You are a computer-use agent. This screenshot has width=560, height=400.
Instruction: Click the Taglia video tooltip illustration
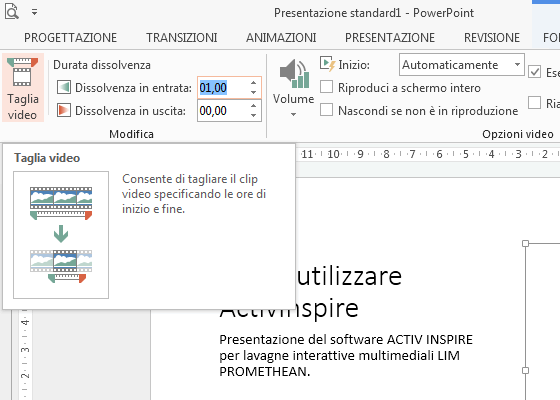(x=61, y=235)
